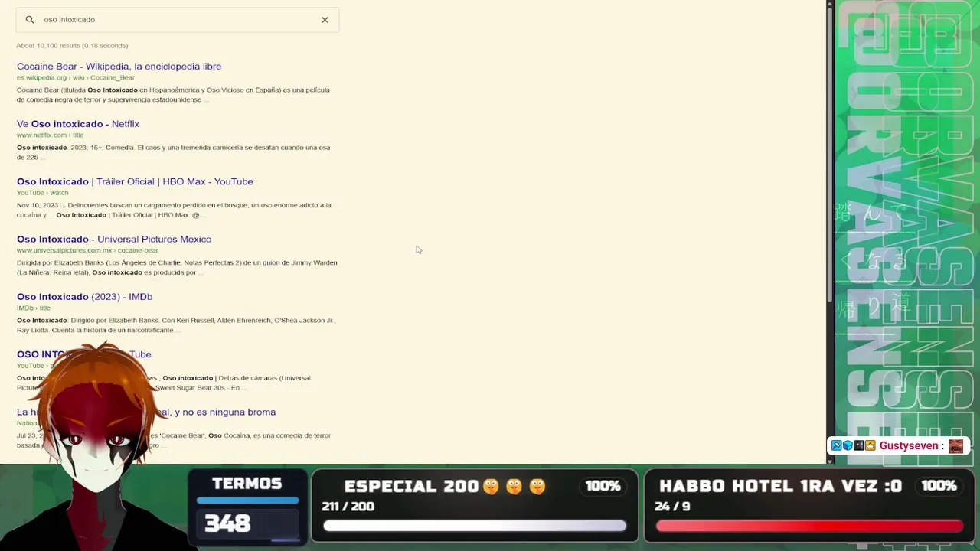Click the 'www.netflix.com › title' URL

coord(50,135)
